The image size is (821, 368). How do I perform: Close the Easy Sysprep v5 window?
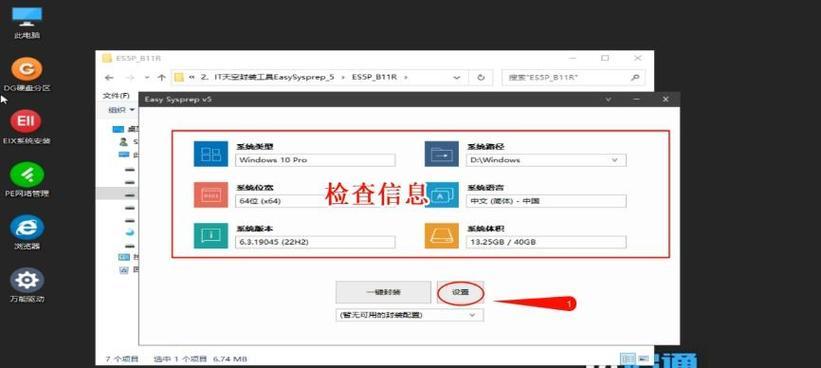point(665,99)
